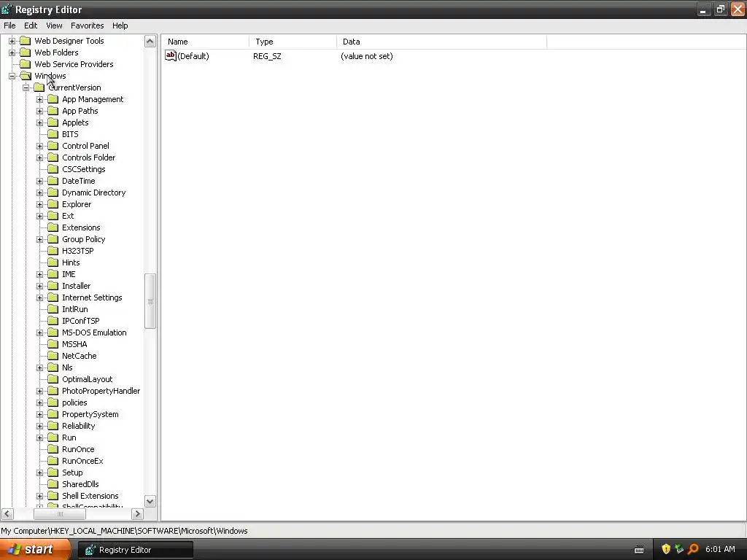Open the Edit menu
747x560 pixels.
click(x=31, y=26)
